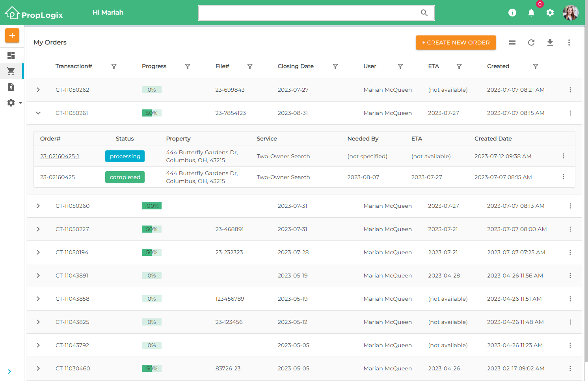The width and height of the screenshot is (588, 381).
Task: Open actions menu for CT-11050194
Action: coord(570,252)
